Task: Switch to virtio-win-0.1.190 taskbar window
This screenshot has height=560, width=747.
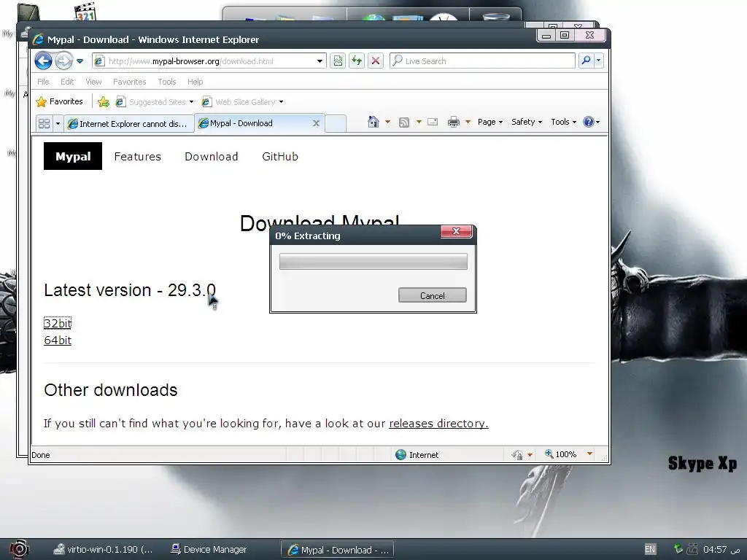Action: 104,550
